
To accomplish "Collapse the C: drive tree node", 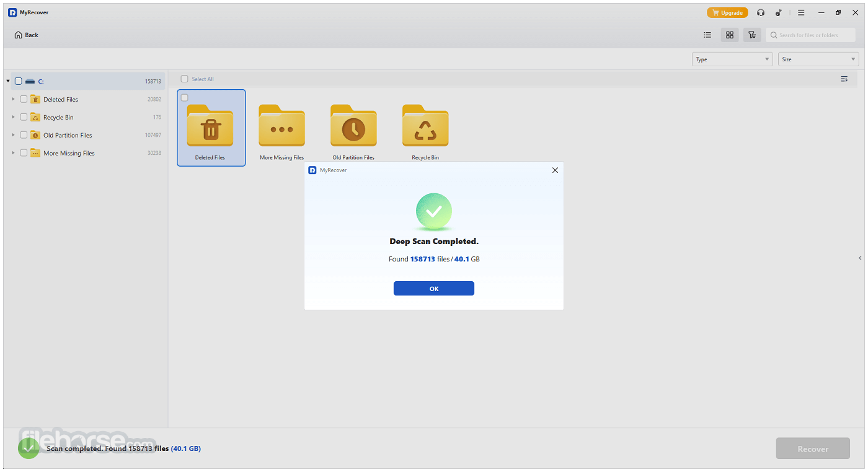I will click(8, 81).
